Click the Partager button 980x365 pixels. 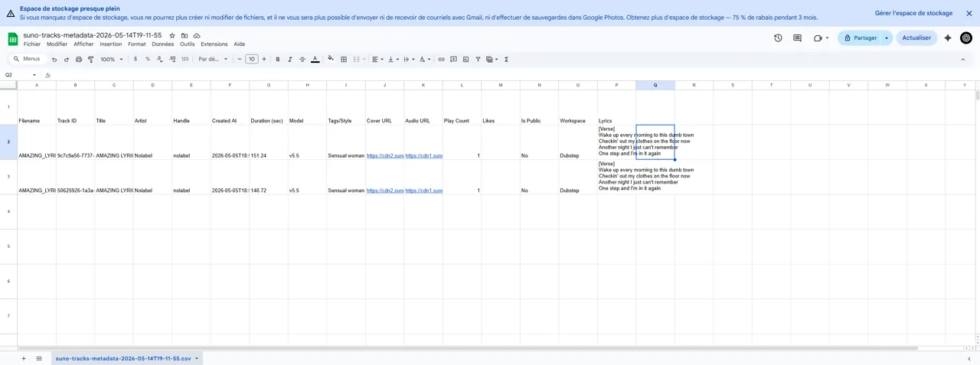(x=861, y=37)
